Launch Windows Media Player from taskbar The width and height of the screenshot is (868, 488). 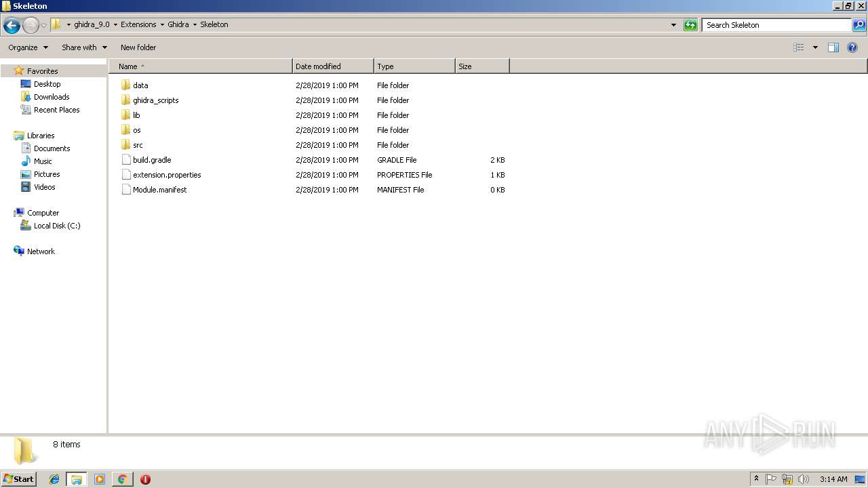100,479
